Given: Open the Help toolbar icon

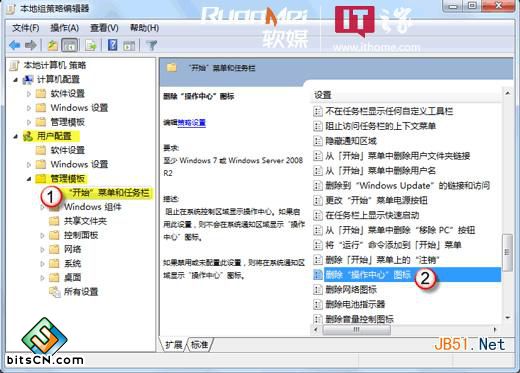Looking at the screenshot, I should [113, 45].
